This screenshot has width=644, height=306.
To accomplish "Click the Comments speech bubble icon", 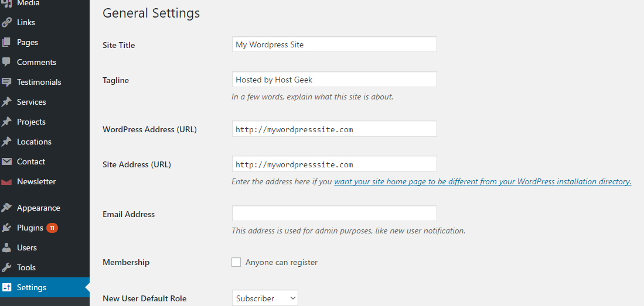I will click(x=6, y=62).
